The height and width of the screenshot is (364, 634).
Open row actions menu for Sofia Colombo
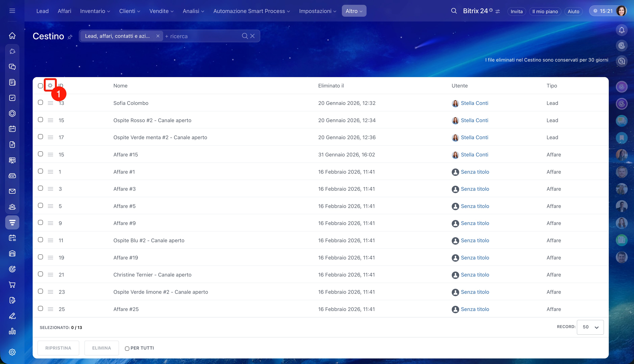click(x=50, y=103)
